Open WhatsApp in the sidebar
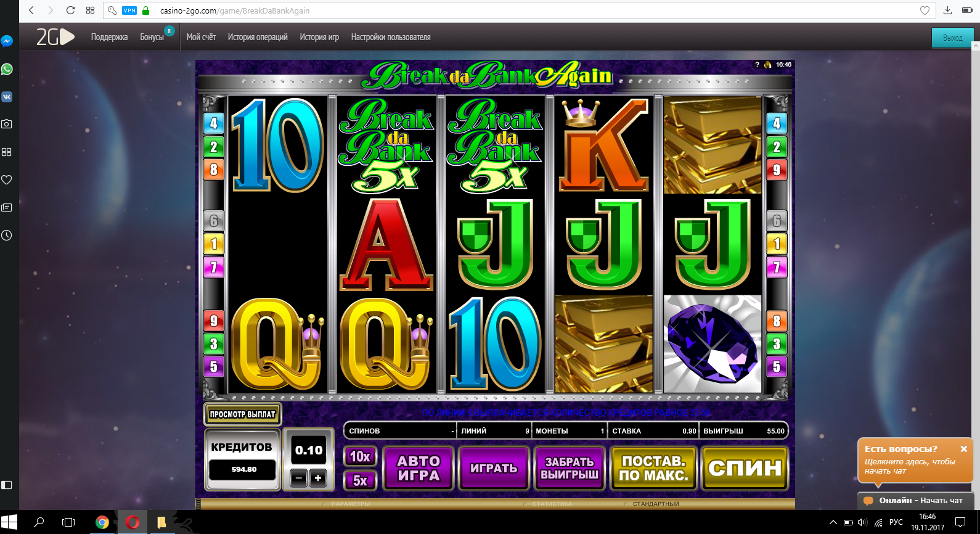The image size is (980, 534). click(x=7, y=69)
